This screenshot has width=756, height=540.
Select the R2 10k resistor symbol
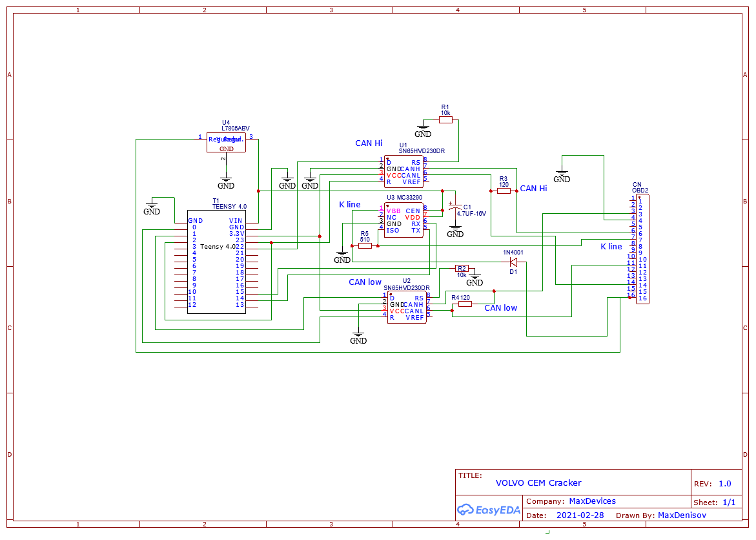(462, 268)
